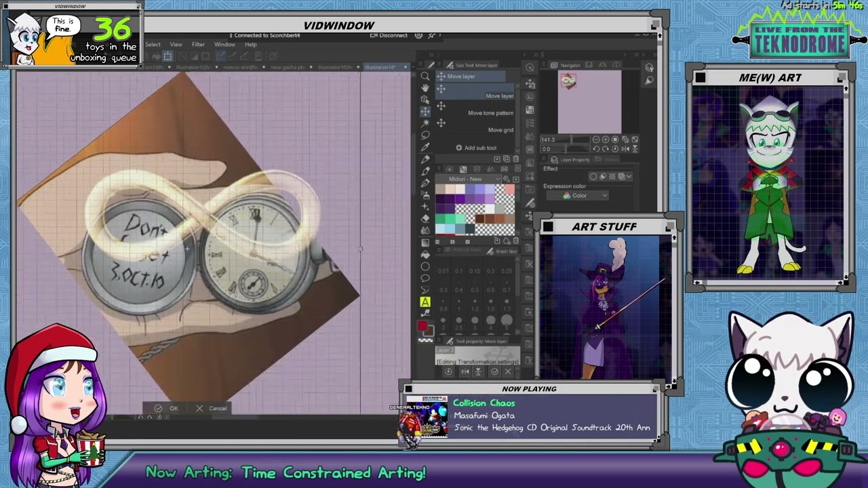This screenshot has width=868, height=488.
Task: Click Cancel below the canvas
Action: coord(212,408)
